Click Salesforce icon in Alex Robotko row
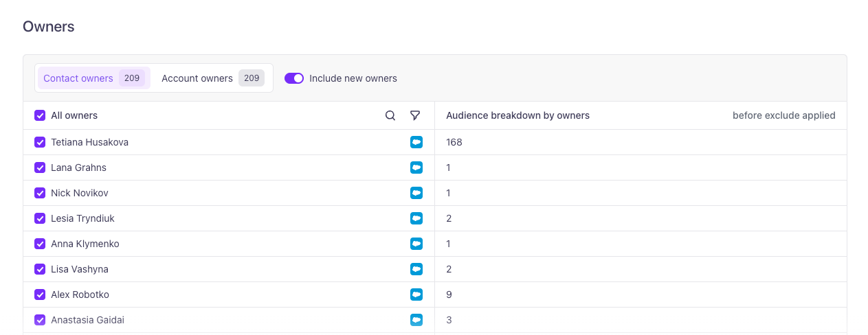The height and width of the screenshot is (335, 868). point(416,294)
